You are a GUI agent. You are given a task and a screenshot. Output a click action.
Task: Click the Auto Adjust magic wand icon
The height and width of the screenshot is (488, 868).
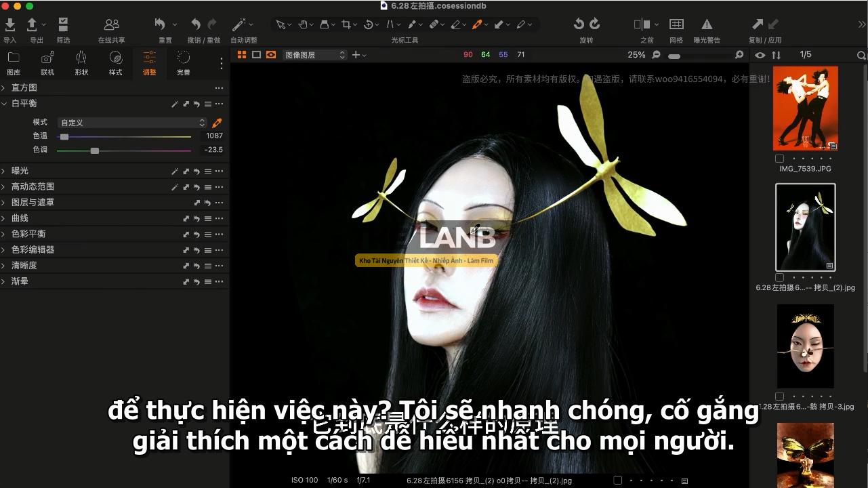tap(239, 24)
